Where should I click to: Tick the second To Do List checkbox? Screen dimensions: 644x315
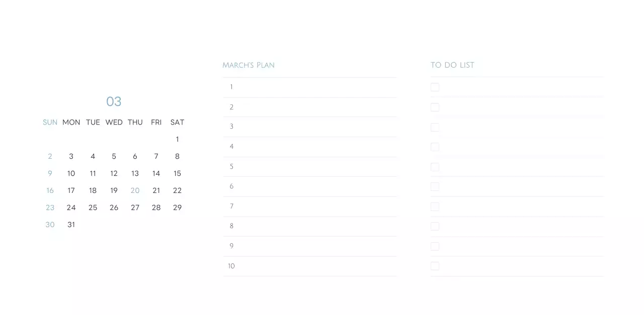(x=435, y=107)
